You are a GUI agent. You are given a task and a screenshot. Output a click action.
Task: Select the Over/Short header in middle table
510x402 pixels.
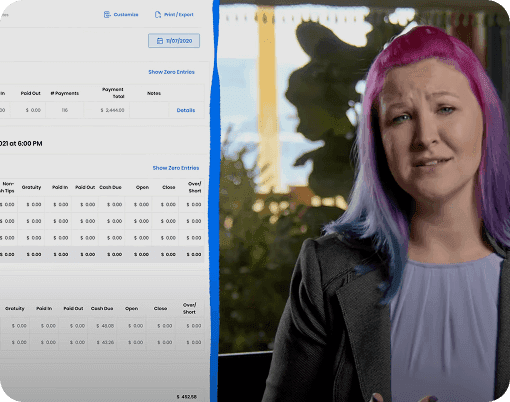(195, 187)
